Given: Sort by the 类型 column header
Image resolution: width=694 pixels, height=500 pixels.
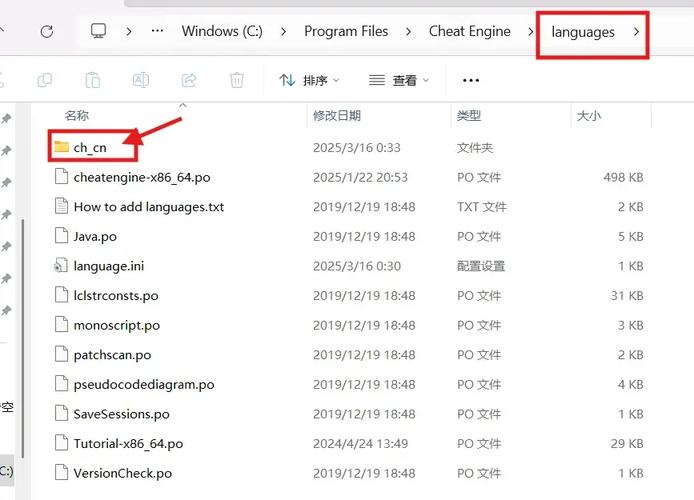Looking at the screenshot, I should click(x=469, y=116).
